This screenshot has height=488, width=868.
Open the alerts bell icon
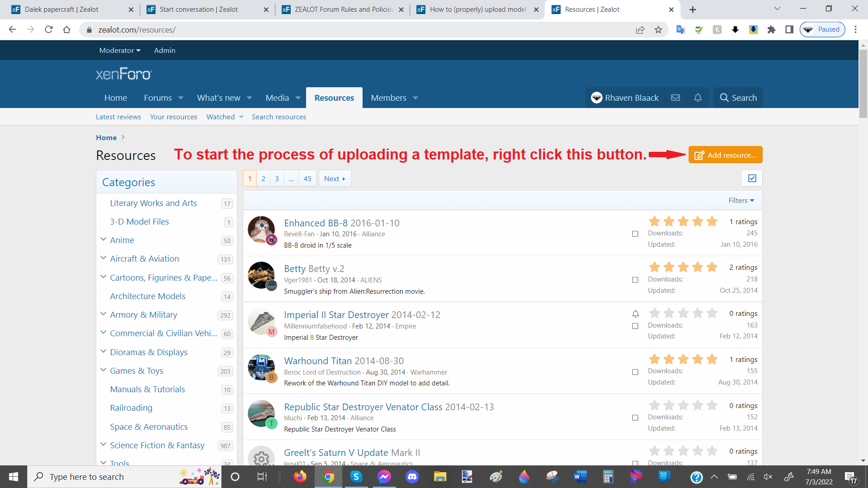[698, 98]
